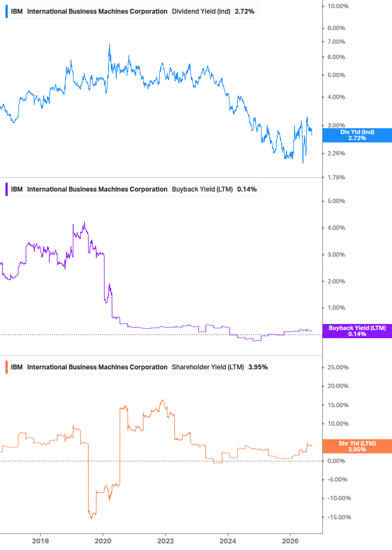
Task: Click the Shareholder Yield (LTM) legend label
Action: click(x=208, y=367)
